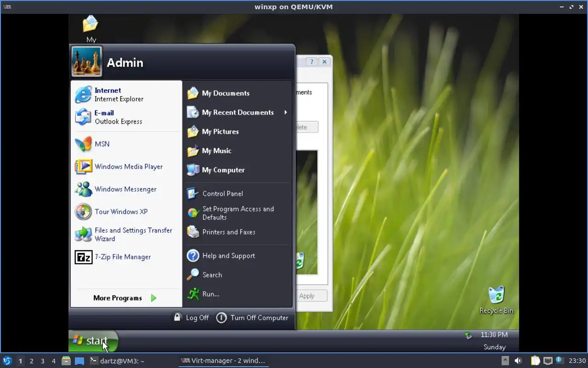Click the help question-mark button of background dialog
The width and height of the screenshot is (588, 368).
point(312,62)
